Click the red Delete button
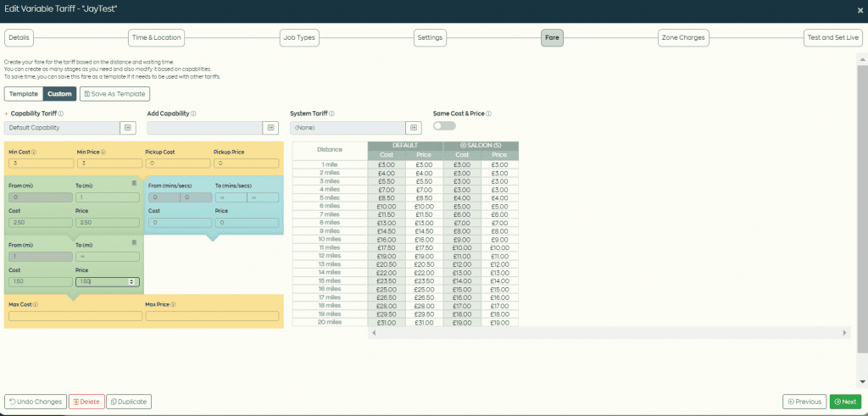 [x=86, y=402]
